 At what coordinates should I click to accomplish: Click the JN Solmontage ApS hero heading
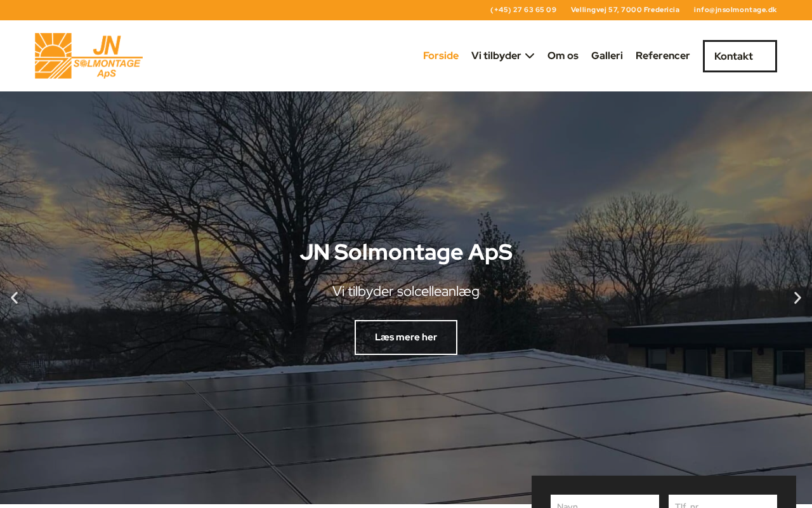(406, 252)
